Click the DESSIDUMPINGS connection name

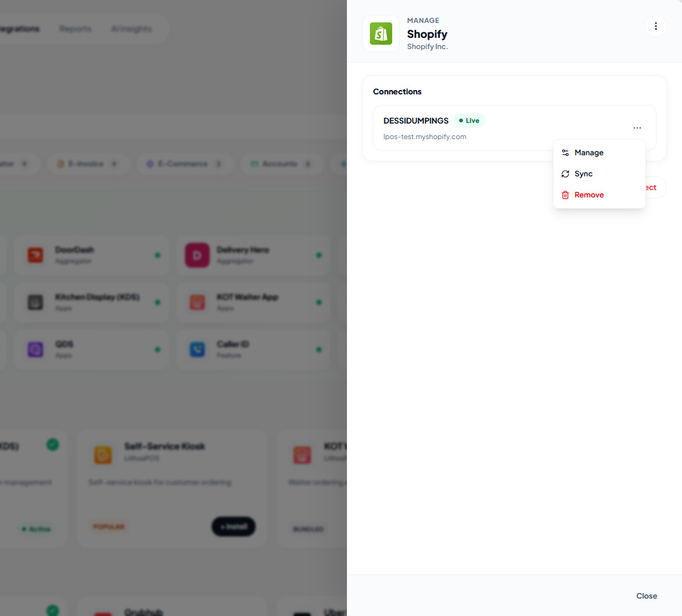point(415,120)
